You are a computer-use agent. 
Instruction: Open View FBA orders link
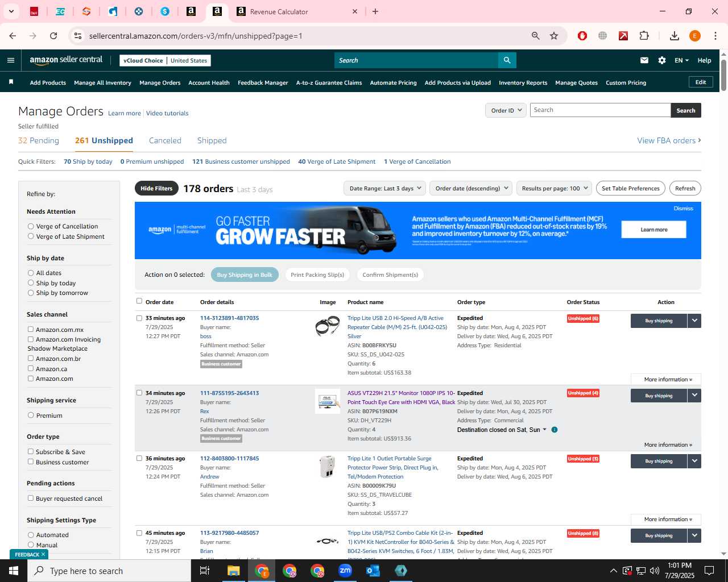(669, 140)
